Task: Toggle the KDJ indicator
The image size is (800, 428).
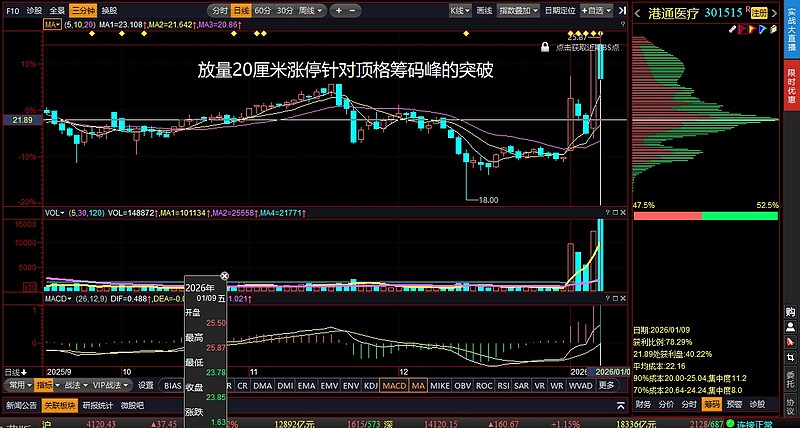Action: coord(370,386)
